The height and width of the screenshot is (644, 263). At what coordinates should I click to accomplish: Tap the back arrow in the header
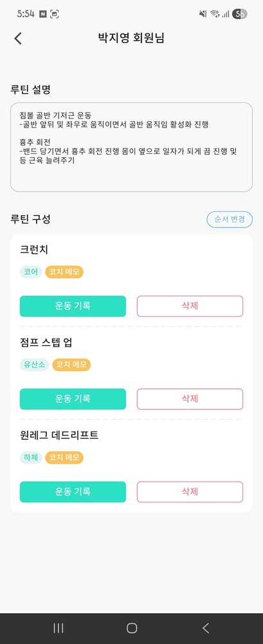(x=17, y=38)
